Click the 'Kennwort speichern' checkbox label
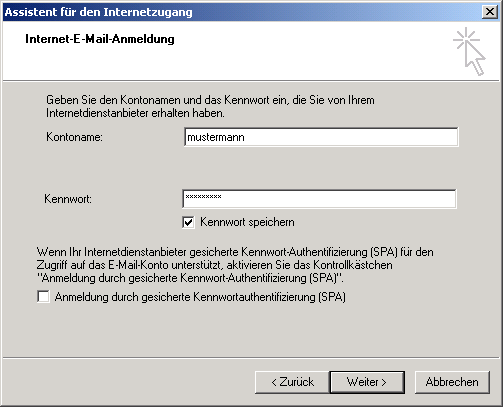Screen dimensions: 503x407 [247, 222]
